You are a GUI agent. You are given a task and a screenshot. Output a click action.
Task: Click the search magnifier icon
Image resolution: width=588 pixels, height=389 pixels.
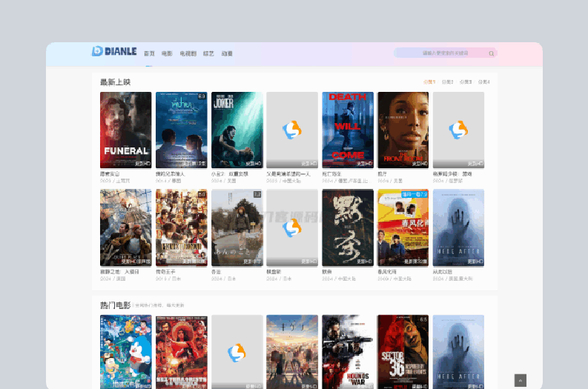(491, 53)
